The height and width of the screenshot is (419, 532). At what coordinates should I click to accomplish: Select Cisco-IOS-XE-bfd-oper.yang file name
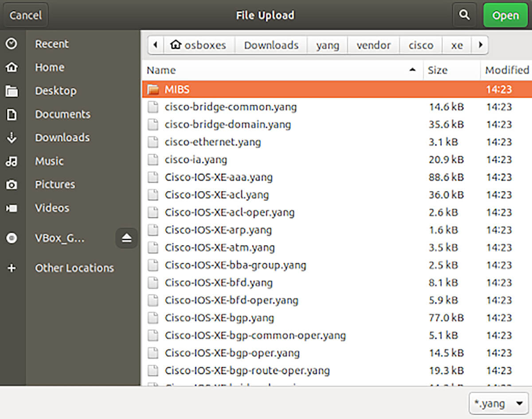tap(231, 300)
